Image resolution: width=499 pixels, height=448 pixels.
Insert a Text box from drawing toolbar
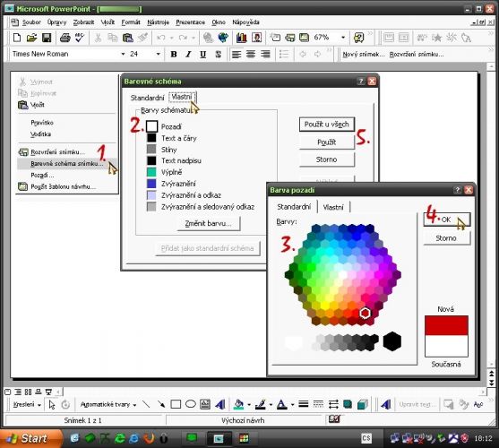[x=205, y=404]
